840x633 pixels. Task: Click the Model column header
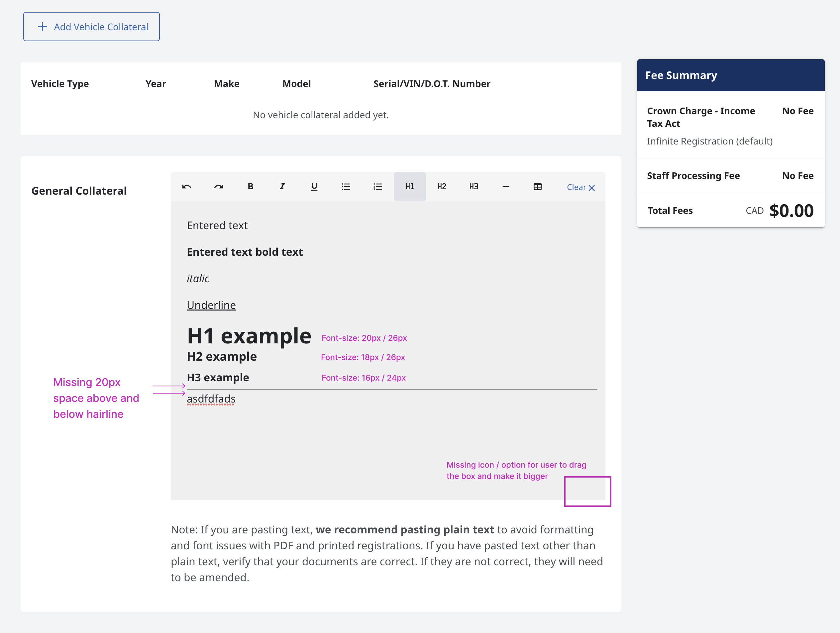tap(297, 83)
